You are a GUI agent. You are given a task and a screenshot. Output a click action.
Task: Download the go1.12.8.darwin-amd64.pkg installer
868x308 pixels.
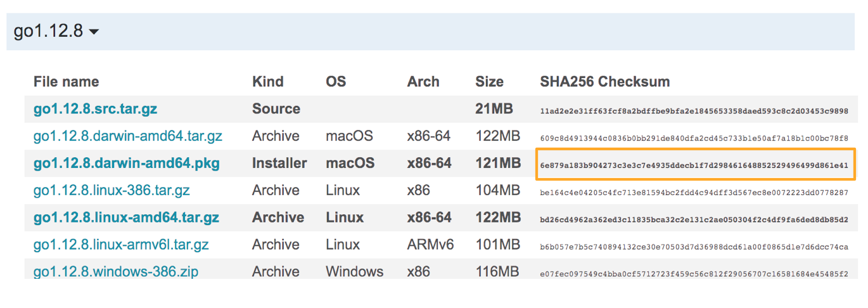coord(127,164)
